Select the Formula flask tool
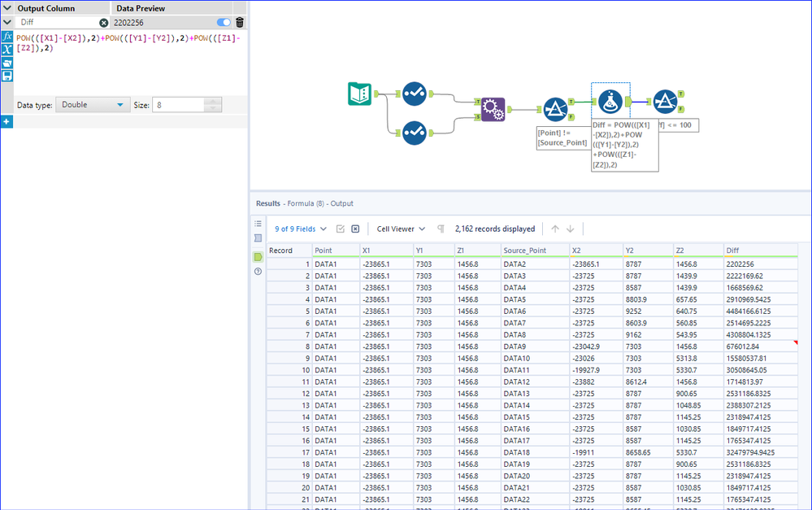 coord(610,102)
